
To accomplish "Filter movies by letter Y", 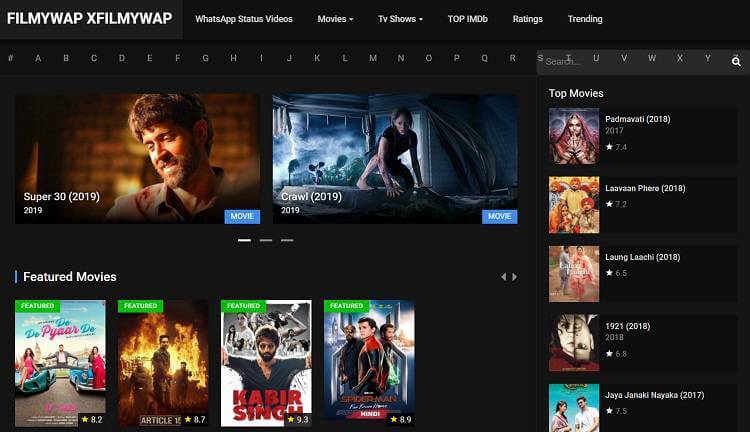I will pos(708,58).
